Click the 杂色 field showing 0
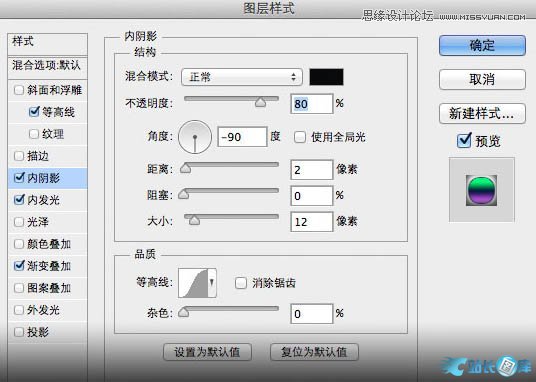The height and width of the screenshot is (382, 536). (312, 314)
